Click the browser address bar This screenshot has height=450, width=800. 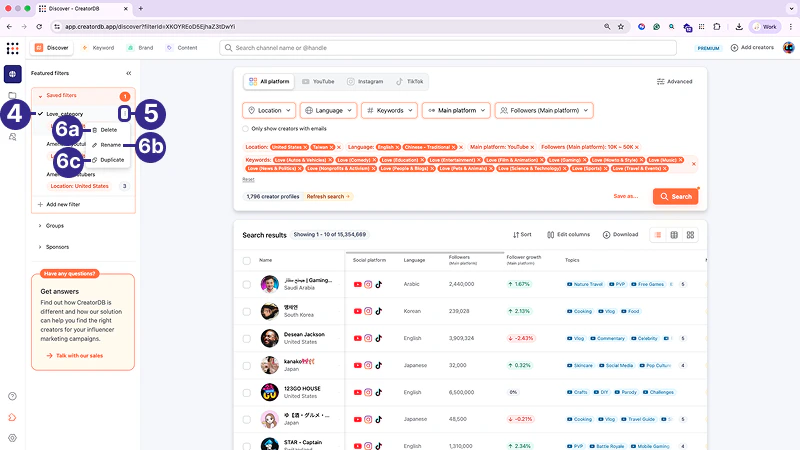pos(327,27)
